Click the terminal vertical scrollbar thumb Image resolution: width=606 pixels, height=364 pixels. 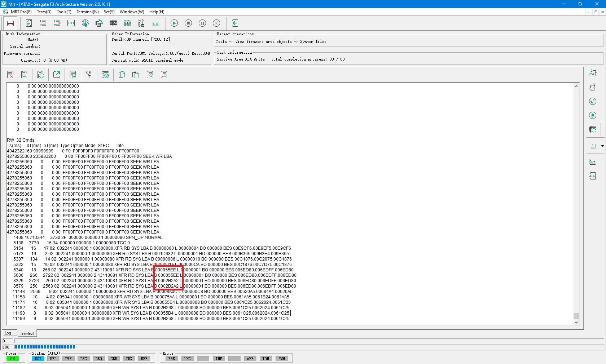tap(576, 316)
